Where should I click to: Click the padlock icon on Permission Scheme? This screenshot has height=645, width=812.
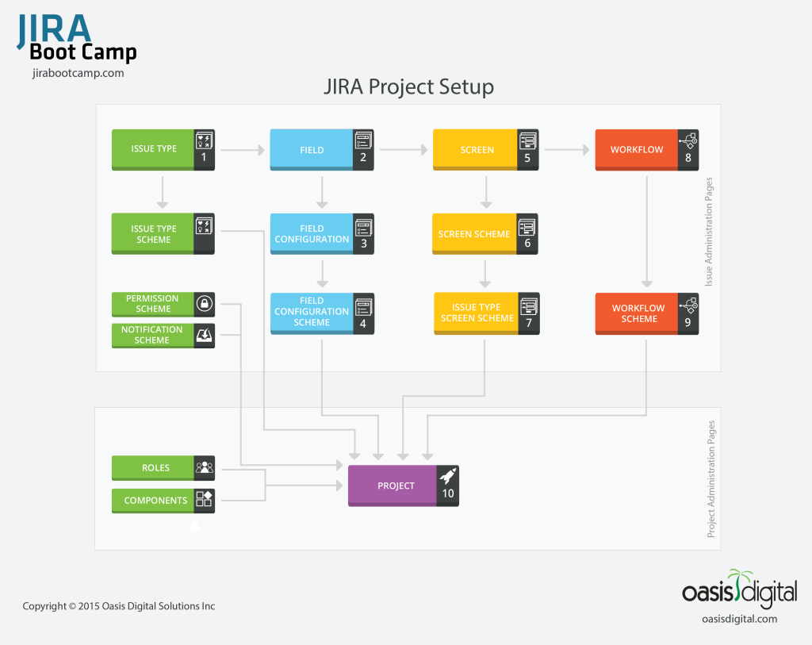(x=204, y=304)
